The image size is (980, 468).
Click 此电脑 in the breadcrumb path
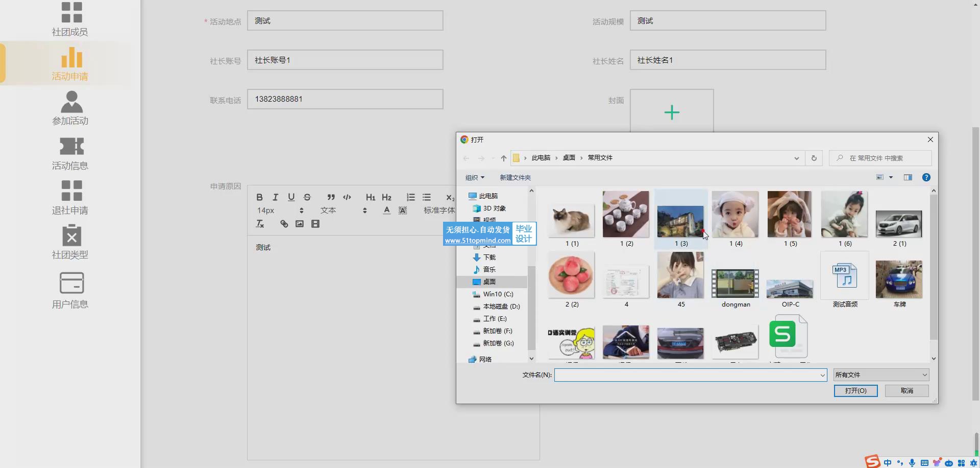[541, 158]
